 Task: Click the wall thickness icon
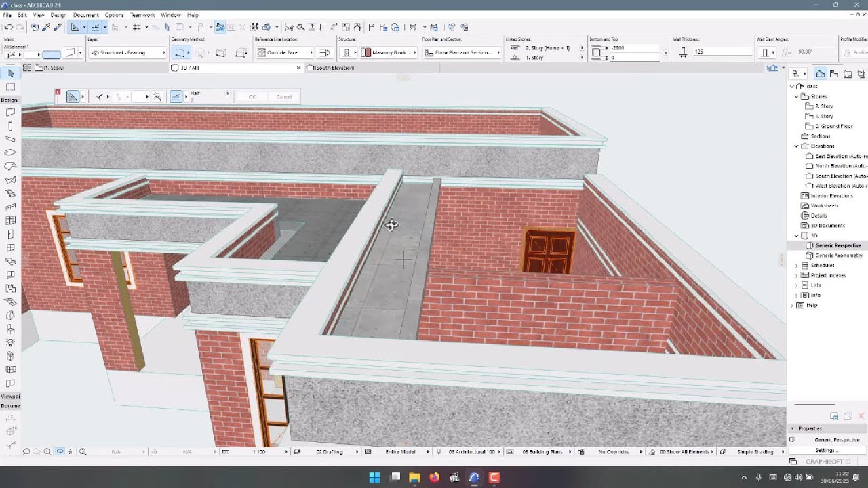click(x=683, y=52)
